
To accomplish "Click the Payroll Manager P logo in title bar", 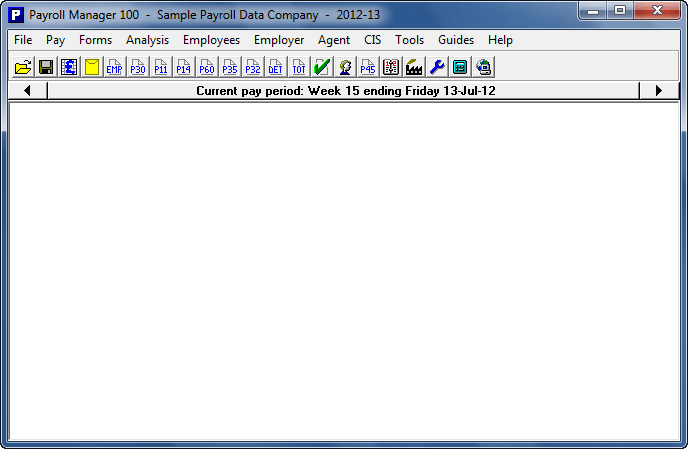I will pyautogui.click(x=16, y=15).
